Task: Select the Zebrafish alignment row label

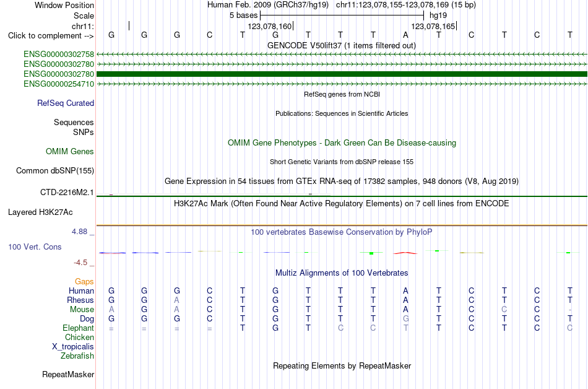Action: point(77,356)
